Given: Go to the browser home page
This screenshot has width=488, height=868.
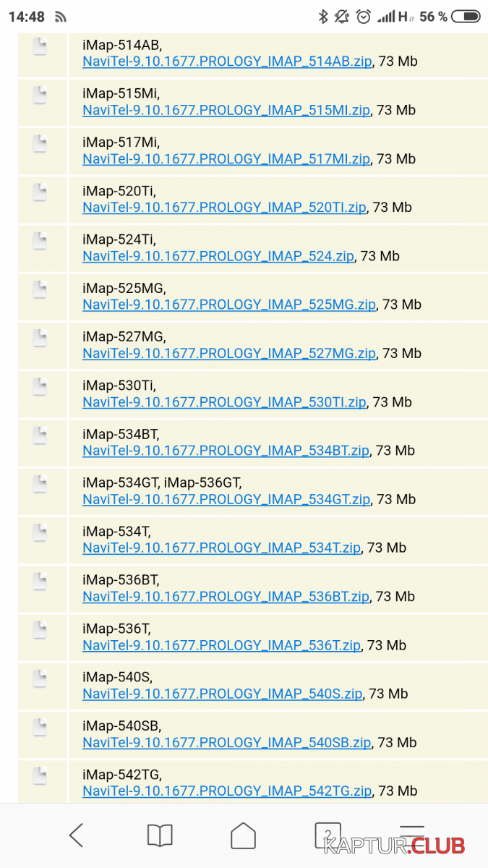Looking at the screenshot, I should tap(243, 835).
